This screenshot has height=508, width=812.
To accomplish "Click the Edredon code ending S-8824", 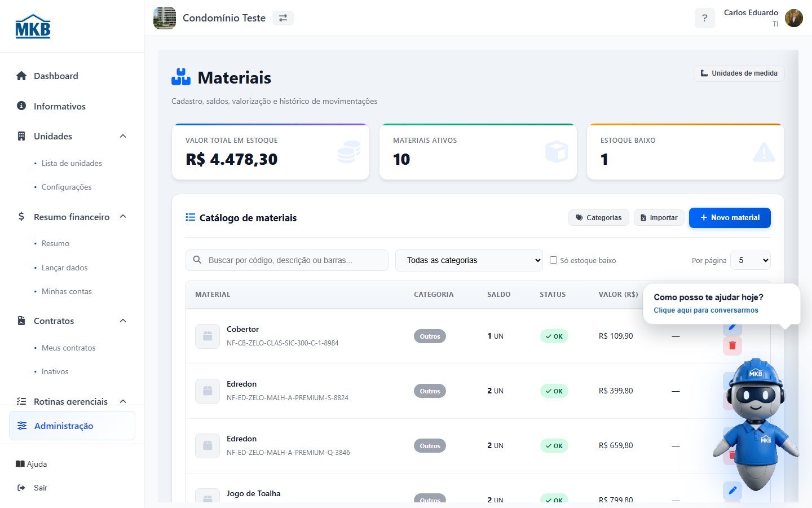I will coord(288,397).
